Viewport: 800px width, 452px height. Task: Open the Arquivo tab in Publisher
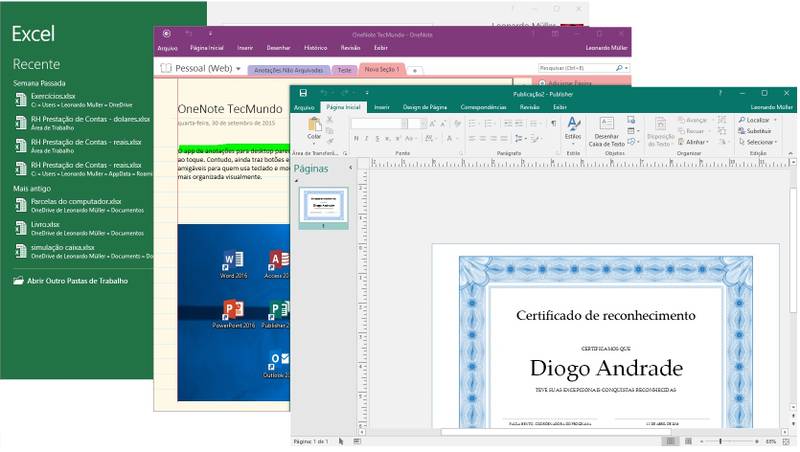(x=304, y=107)
